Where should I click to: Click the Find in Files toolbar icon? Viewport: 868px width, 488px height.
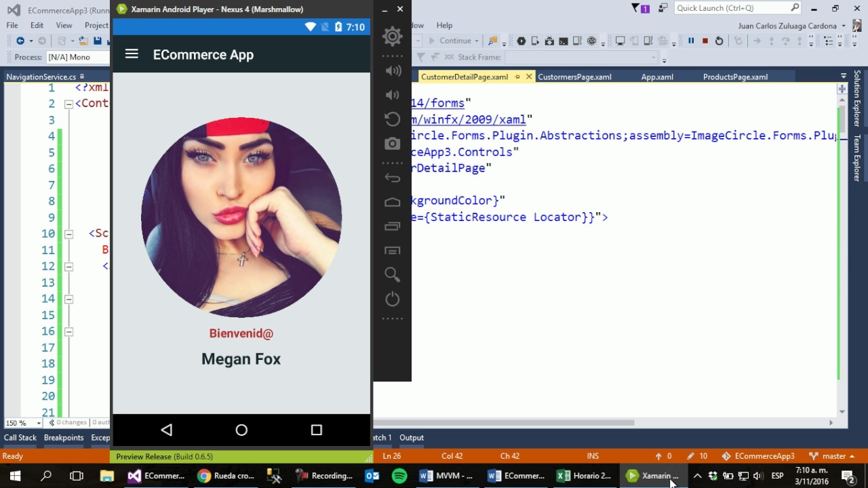493,41
